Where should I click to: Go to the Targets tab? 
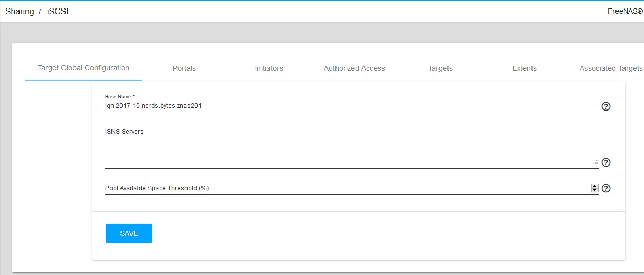coord(440,68)
